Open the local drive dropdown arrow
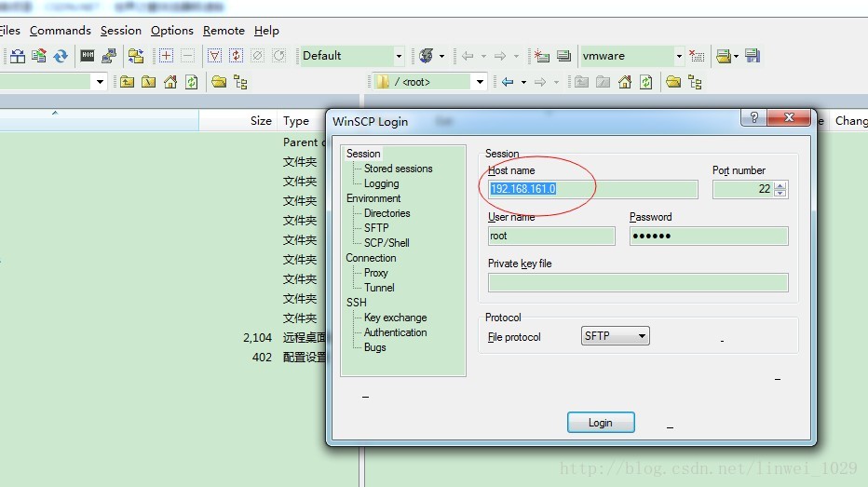Screen dimensions: 868x487 pos(100,82)
